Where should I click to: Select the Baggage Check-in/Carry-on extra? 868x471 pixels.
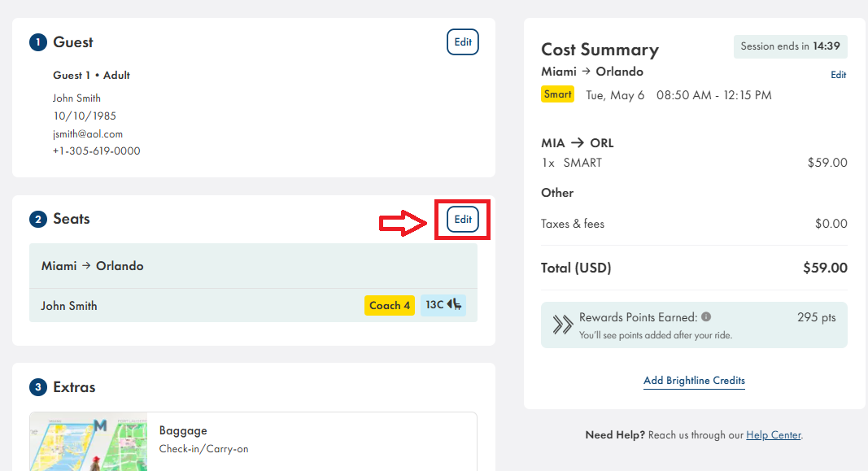pos(203,439)
